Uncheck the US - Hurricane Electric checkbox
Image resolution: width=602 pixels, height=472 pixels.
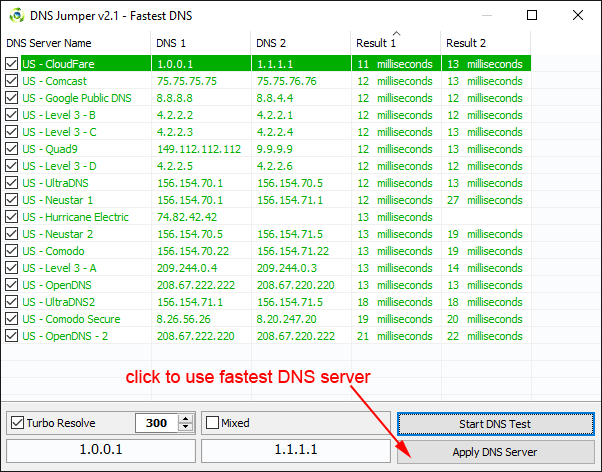pyautogui.click(x=12, y=217)
